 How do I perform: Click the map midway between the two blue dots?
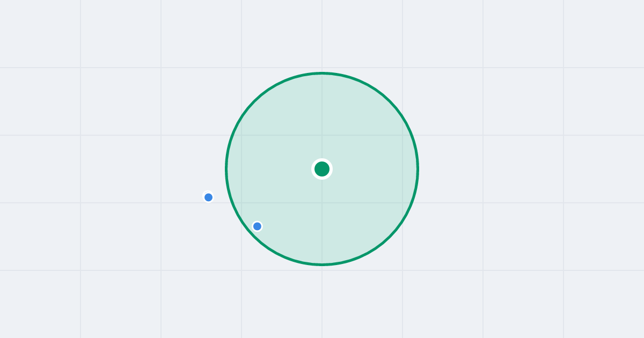(x=233, y=212)
